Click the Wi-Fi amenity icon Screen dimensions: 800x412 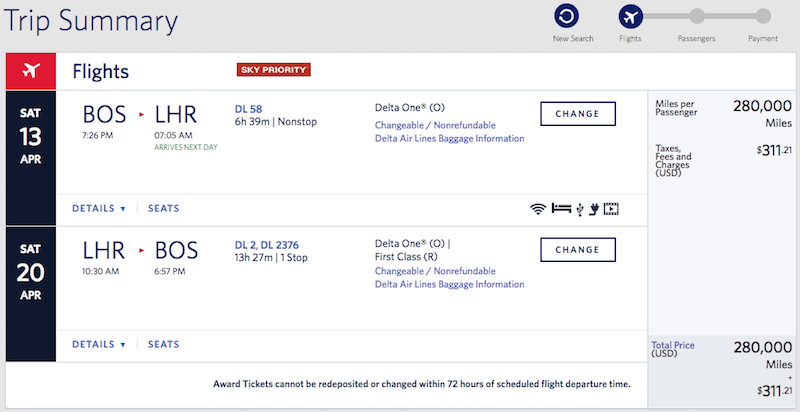pos(538,209)
